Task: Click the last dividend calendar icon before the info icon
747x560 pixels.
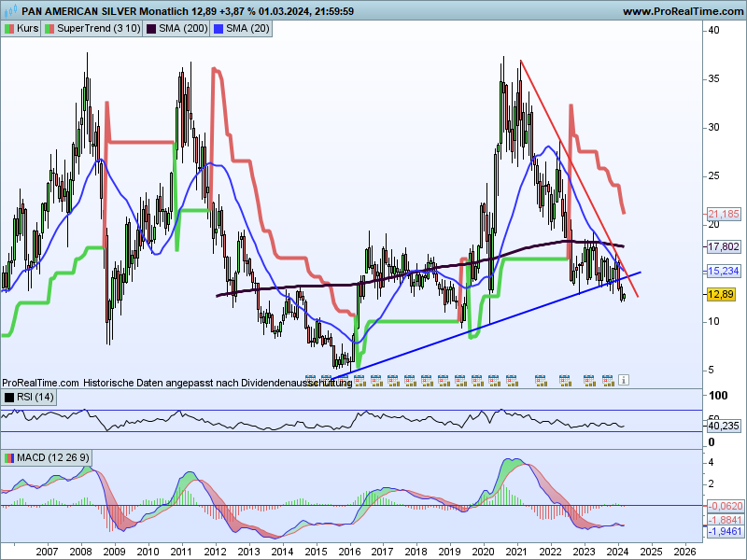Action: coord(608,380)
